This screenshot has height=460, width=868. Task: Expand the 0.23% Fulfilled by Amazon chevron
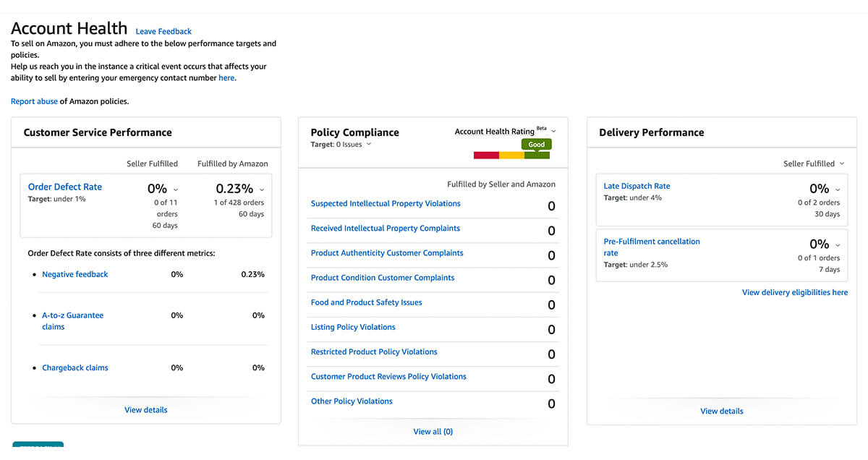(262, 189)
